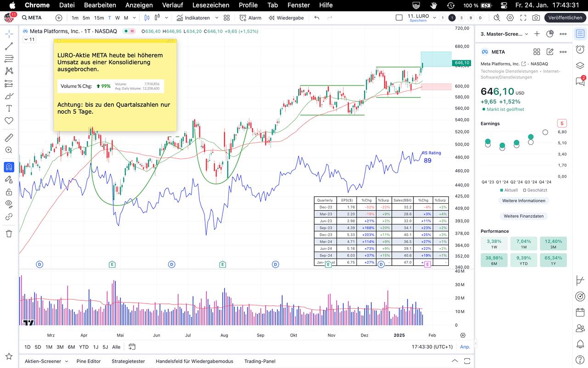588x368 pixels.
Task: Open the Lesezeichen menu in menu bar
Action: pyautogui.click(x=211, y=5)
